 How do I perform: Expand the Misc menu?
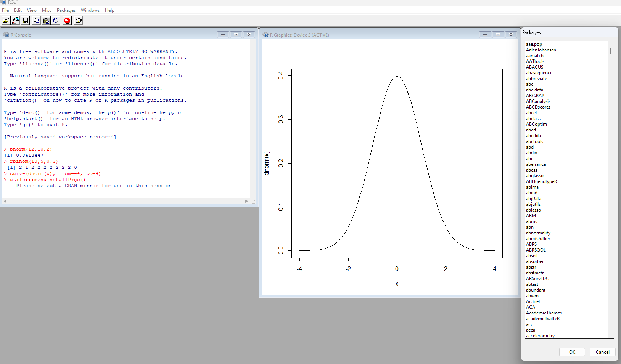pos(47,10)
